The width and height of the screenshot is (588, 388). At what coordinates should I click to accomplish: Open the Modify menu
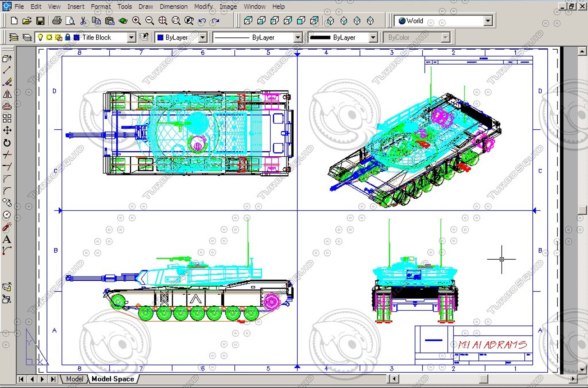coord(203,6)
